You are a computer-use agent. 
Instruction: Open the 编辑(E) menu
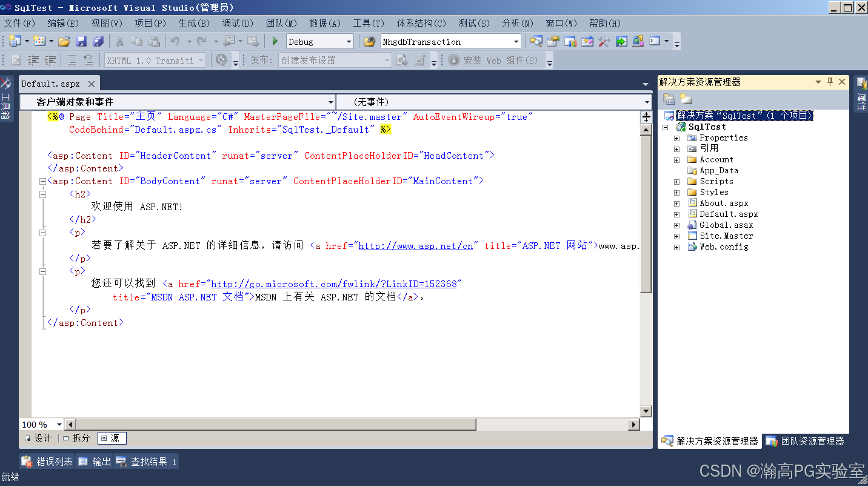tap(64, 23)
